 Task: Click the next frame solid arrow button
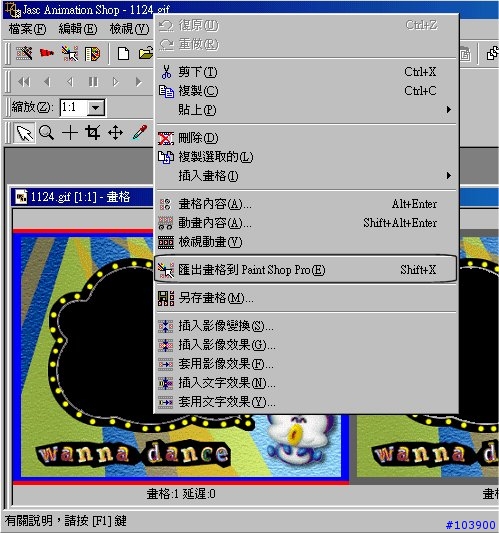[138, 82]
